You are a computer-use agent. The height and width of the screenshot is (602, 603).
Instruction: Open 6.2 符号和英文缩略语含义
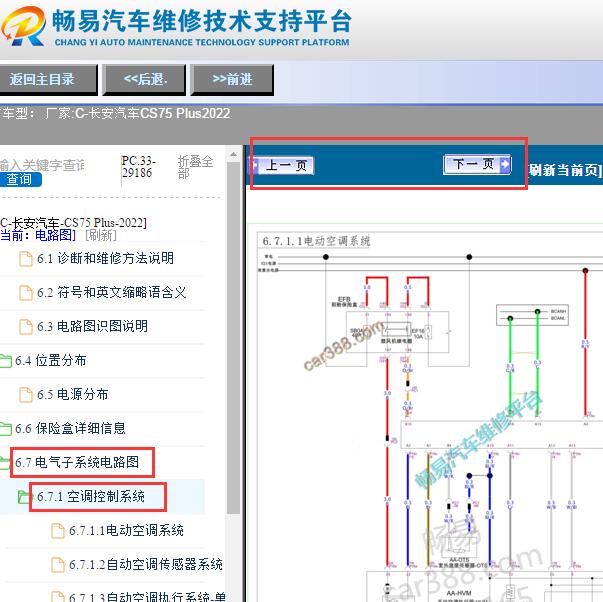click(112, 292)
